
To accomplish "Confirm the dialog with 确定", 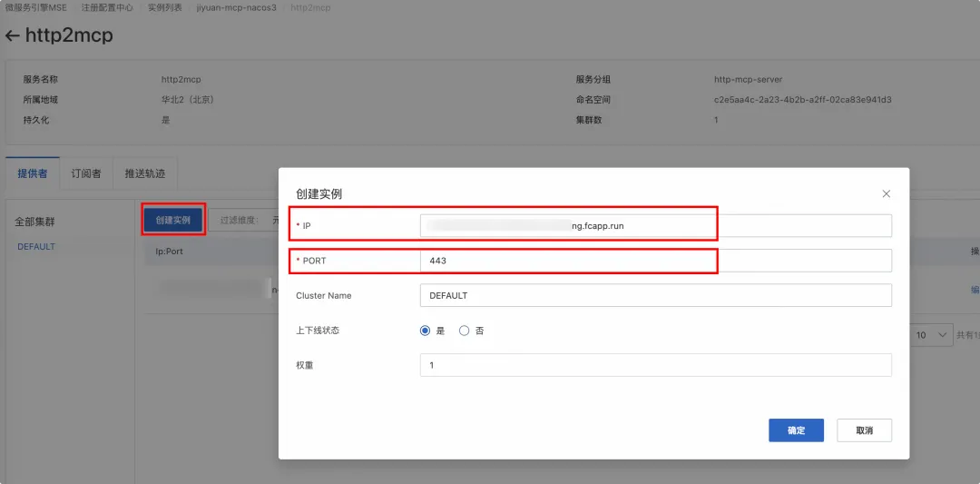I will pyautogui.click(x=797, y=430).
